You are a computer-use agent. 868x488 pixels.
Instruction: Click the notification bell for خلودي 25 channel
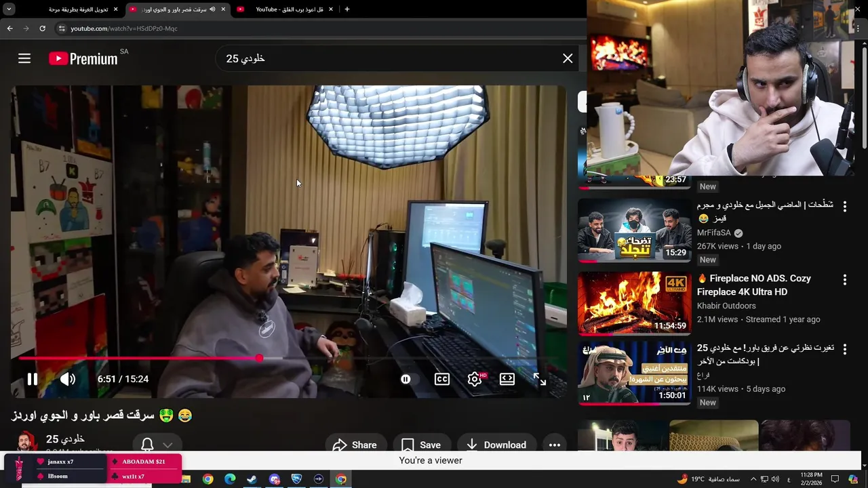147,445
